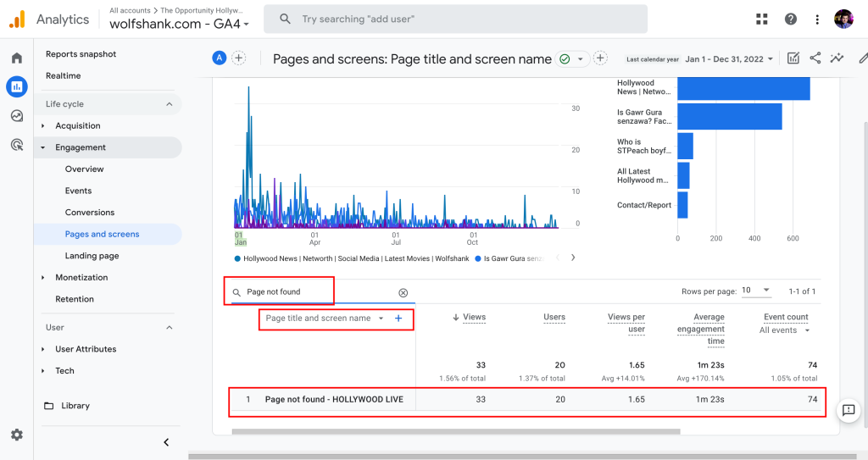The width and height of the screenshot is (868, 460).
Task: Open the feedback chat icon
Action: [x=848, y=410]
